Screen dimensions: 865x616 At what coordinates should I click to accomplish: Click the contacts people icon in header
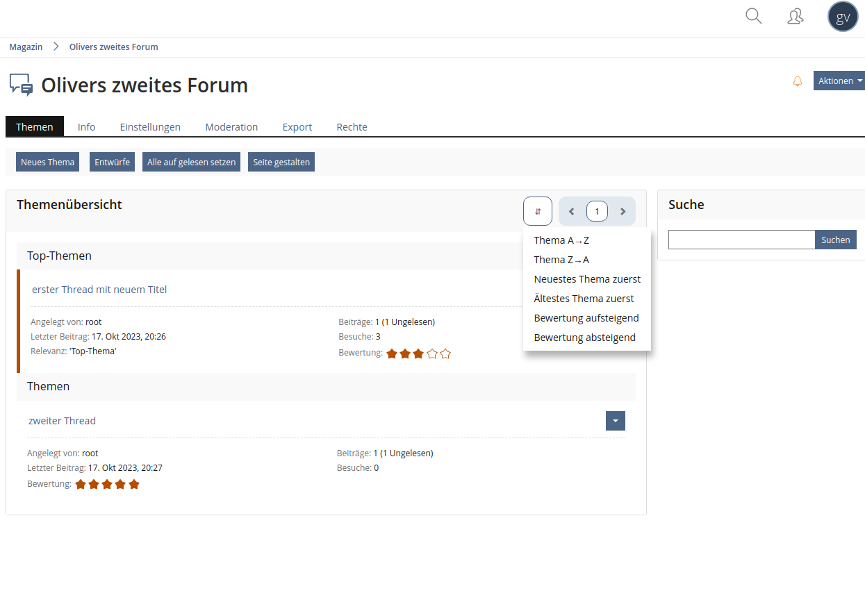pos(796,16)
